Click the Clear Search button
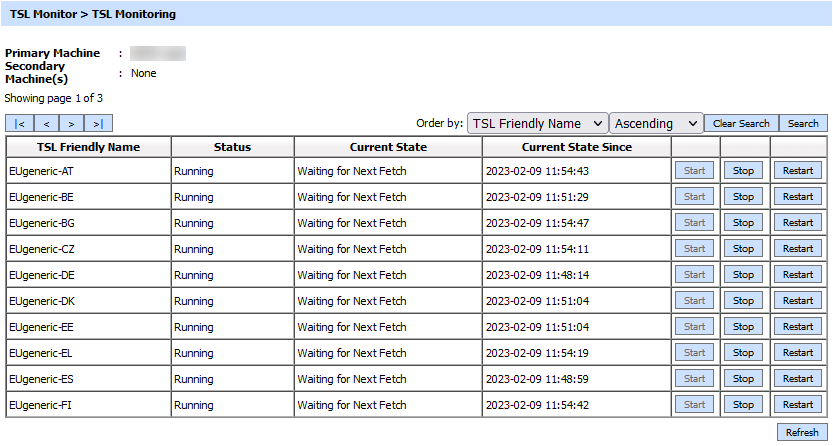The image size is (833, 446). click(x=741, y=124)
